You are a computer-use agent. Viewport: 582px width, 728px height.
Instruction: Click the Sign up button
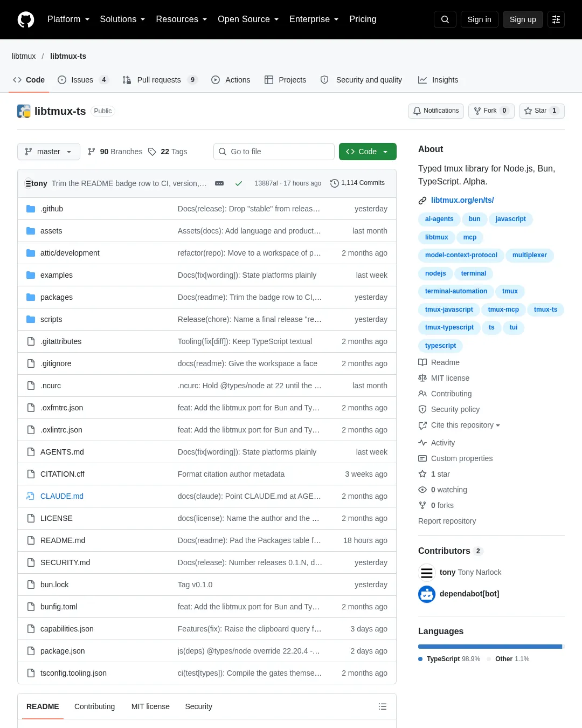(523, 19)
